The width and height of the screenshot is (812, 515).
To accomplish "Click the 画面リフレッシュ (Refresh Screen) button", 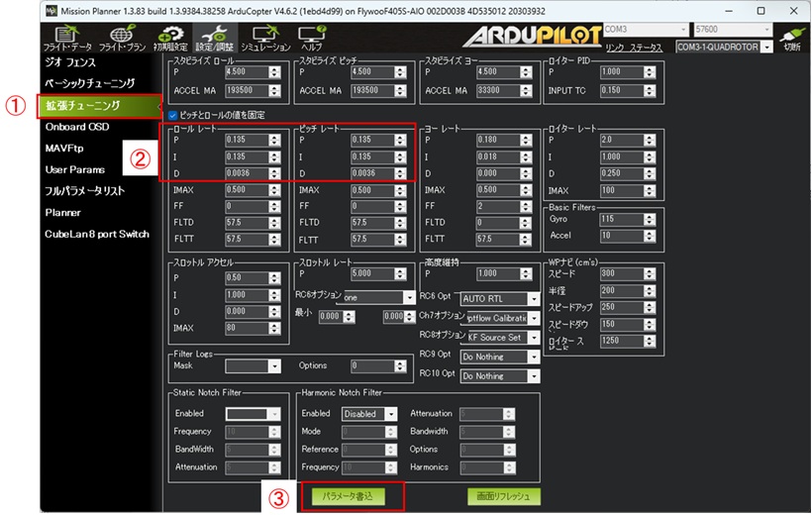I will click(504, 495).
